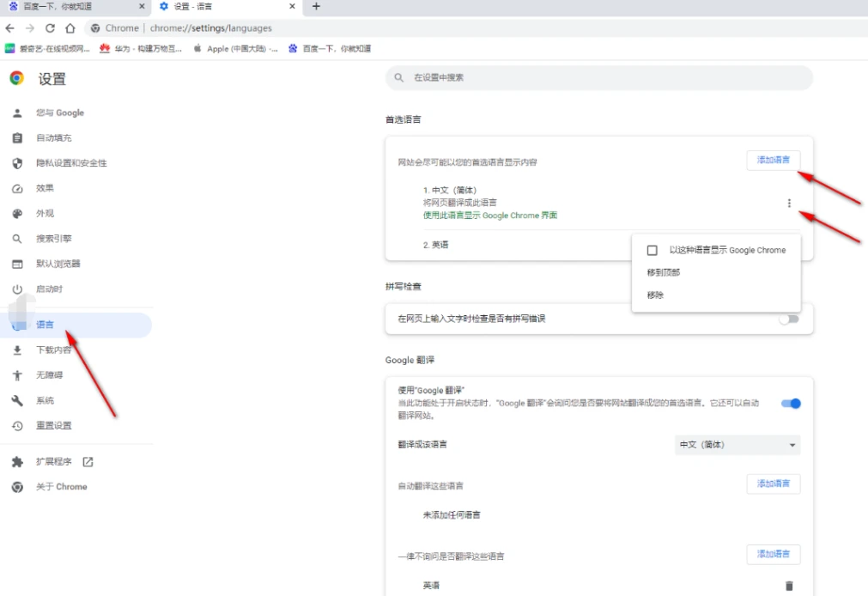Image resolution: width=868 pixels, height=596 pixels.
Task: Open Apple (中国大陆) bookmark
Action: tap(235, 49)
